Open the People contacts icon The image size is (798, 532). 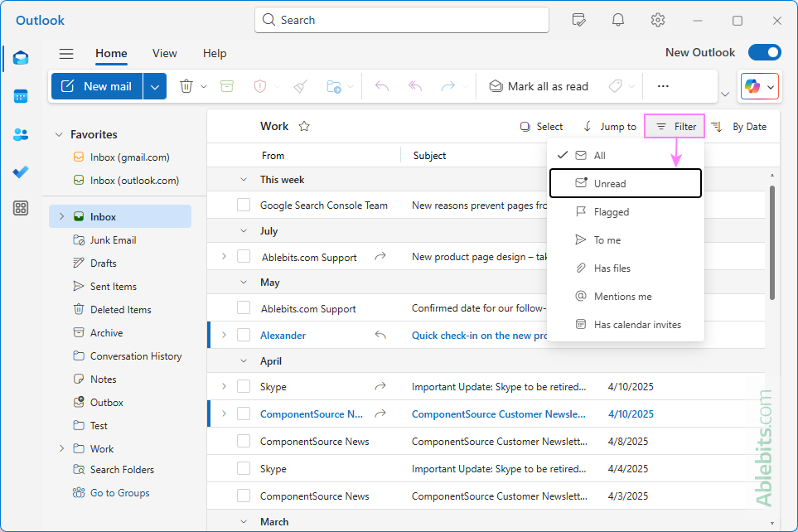click(21, 134)
